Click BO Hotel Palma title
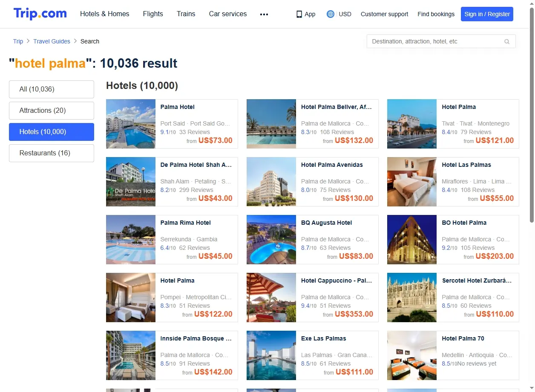This screenshot has width=535, height=392. click(464, 223)
